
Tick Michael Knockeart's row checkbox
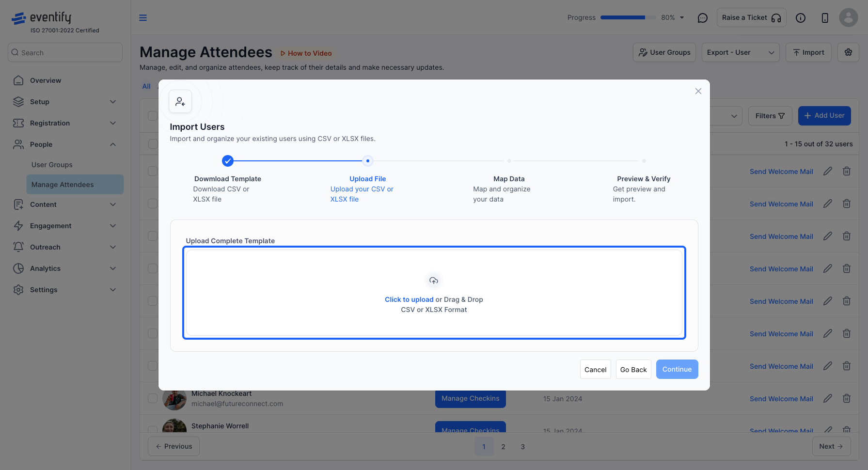153,398
